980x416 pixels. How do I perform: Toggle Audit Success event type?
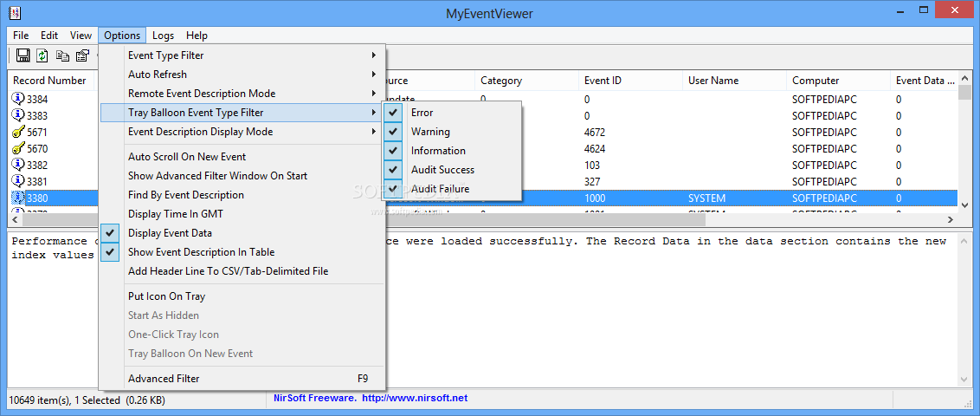452,170
